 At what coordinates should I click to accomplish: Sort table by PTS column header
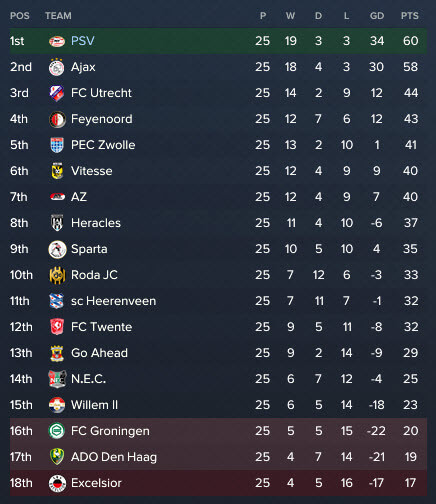tap(410, 16)
